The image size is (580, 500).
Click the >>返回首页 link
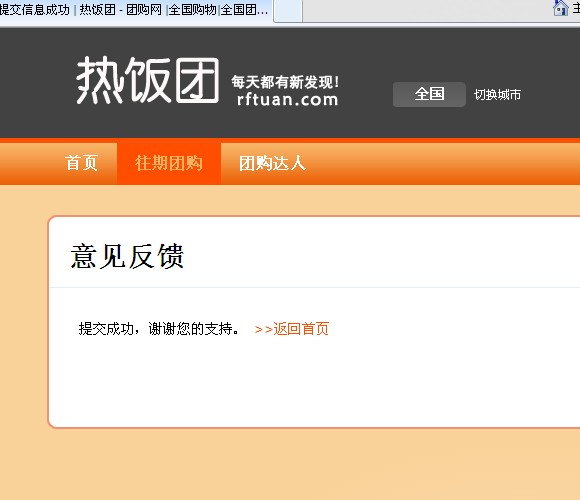point(292,328)
